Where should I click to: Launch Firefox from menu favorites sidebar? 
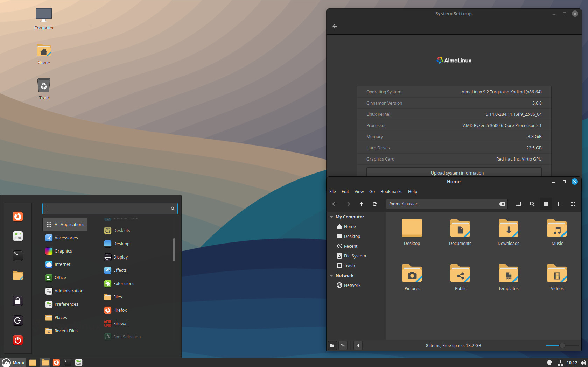18,217
